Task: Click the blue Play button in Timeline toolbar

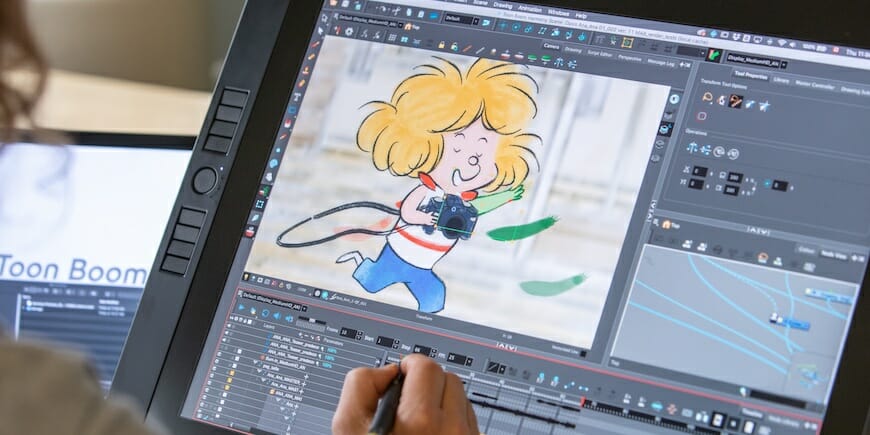Action: coord(241,307)
